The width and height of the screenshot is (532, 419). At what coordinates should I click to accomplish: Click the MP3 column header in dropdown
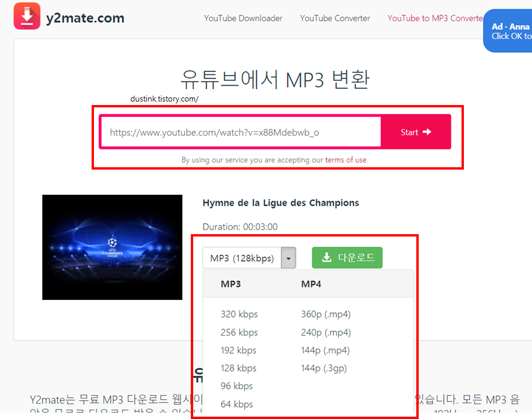(231, 284)
